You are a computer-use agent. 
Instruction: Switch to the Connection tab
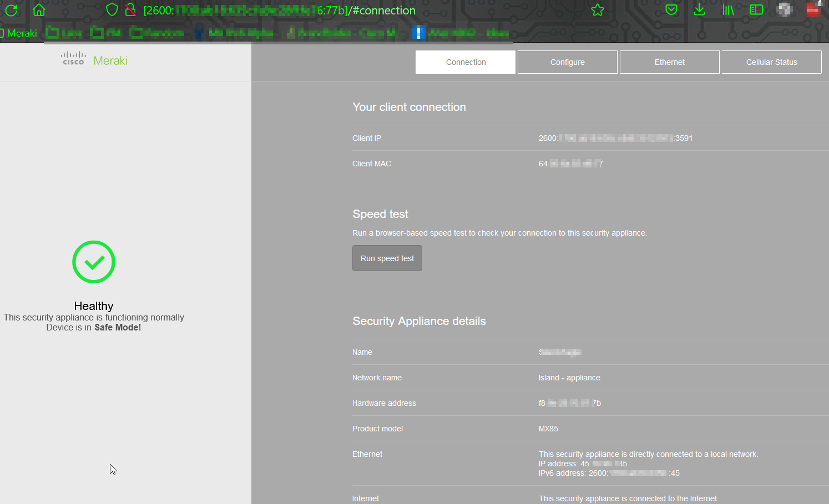coord(466,62)
